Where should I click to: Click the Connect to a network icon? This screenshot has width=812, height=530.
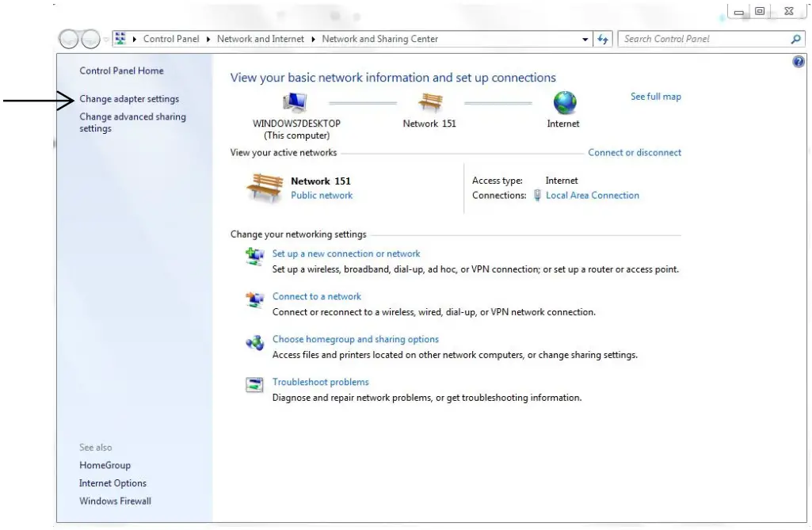pyautogui.click(x=254, y=299)
